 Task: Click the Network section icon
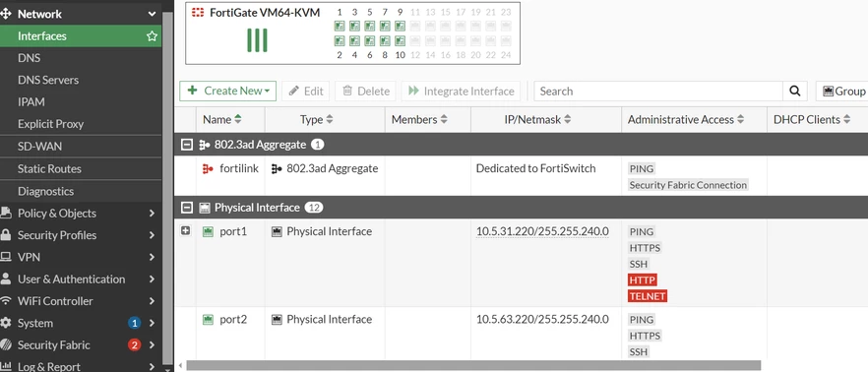click(x=6, y=14)
